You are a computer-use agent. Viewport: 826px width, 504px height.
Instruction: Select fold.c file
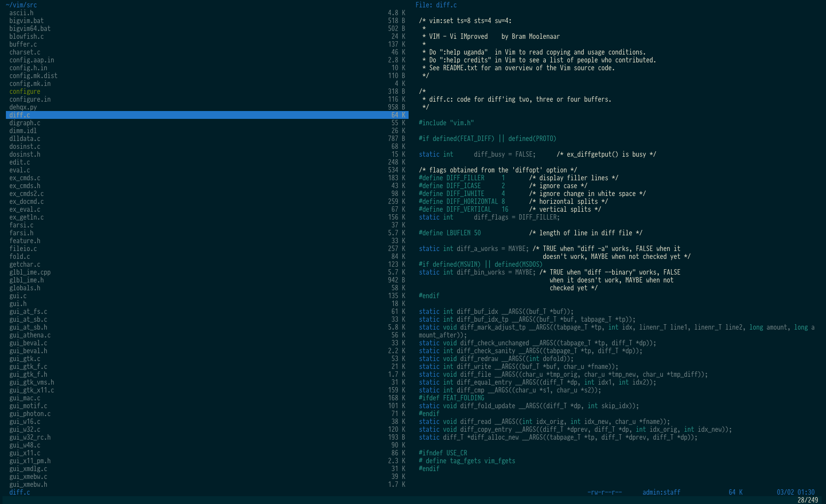click(207, 256)
